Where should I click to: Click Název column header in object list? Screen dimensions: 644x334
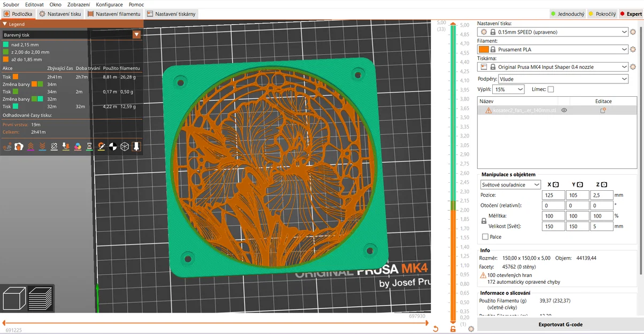click(x=517, y=101)
